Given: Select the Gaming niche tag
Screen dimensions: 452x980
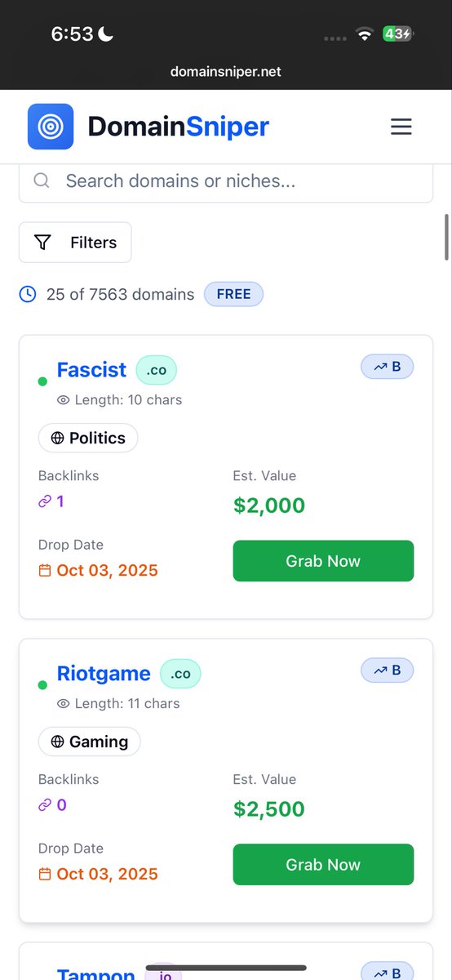Looking at the screenshot, I should tap(90, 742).
